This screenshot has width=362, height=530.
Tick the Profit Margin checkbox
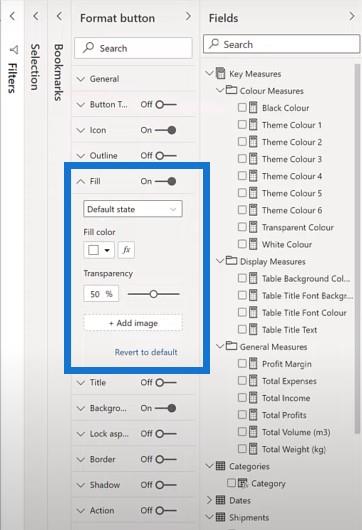242,364
